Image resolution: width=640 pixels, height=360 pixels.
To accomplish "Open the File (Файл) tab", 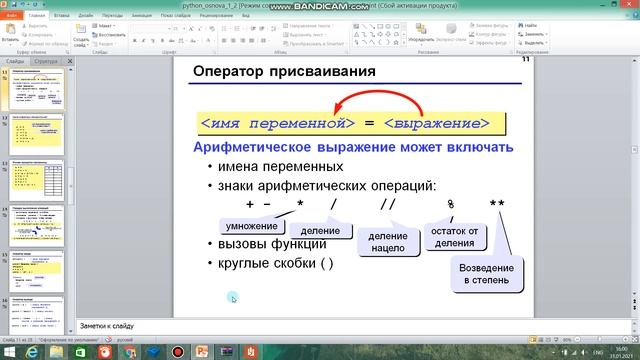I will point(11,16).
